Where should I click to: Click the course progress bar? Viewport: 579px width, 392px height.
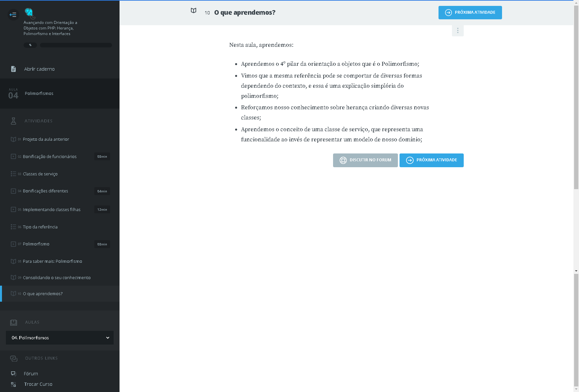pyautogui.click(x=76, y=45)
